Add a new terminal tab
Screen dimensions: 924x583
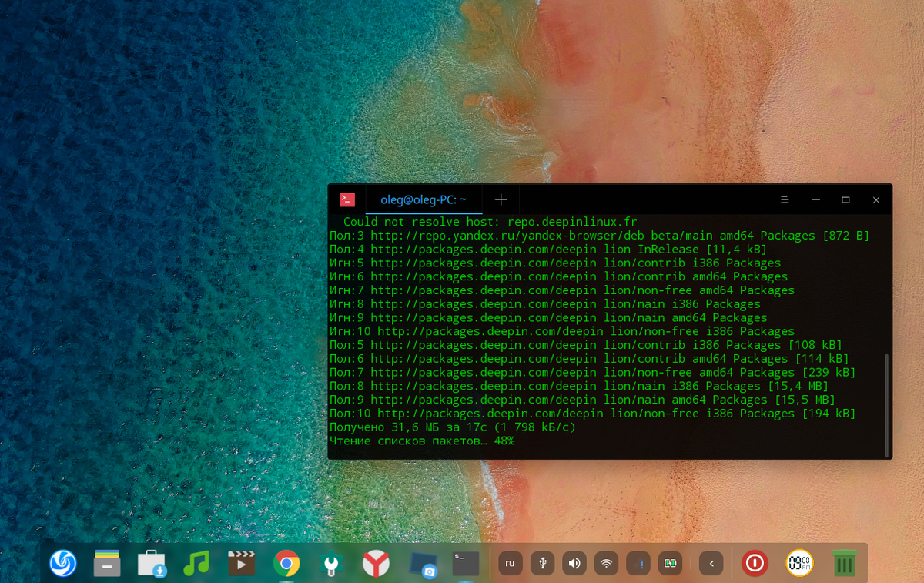[x=501, y=199]
